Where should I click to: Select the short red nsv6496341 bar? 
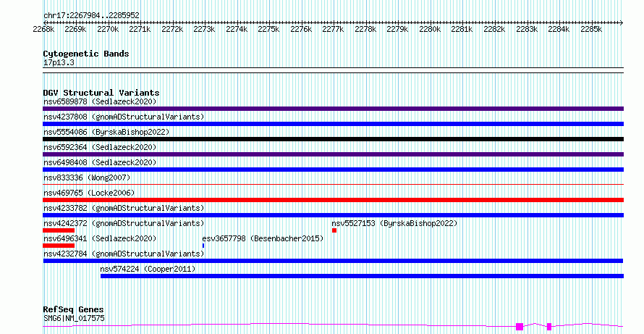click(x=59, y=246)
